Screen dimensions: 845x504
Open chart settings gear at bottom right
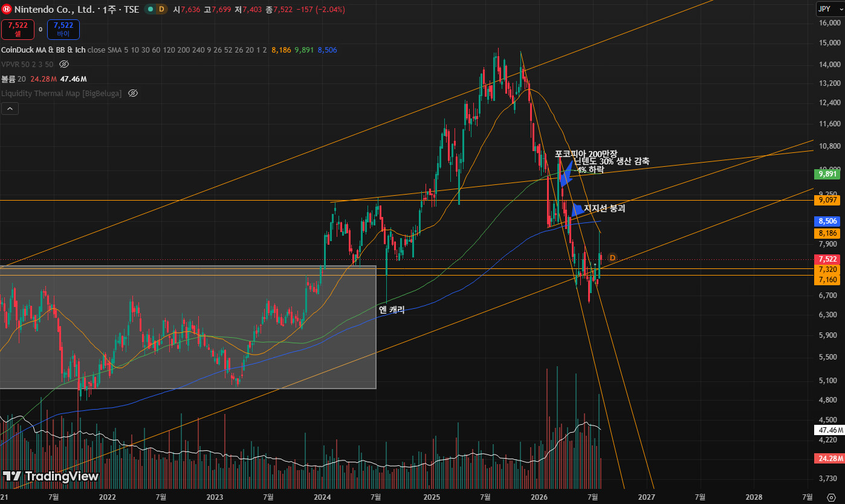pos(830,497)
